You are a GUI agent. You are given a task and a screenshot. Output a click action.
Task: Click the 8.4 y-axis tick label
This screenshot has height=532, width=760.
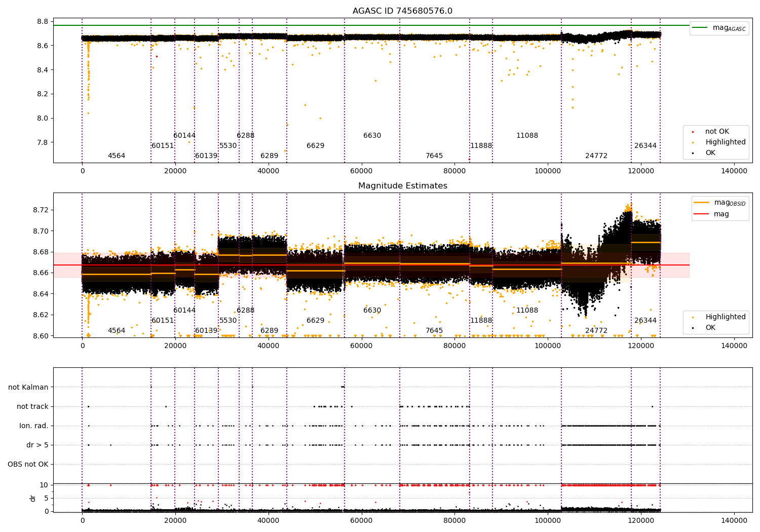coord(43,70)
